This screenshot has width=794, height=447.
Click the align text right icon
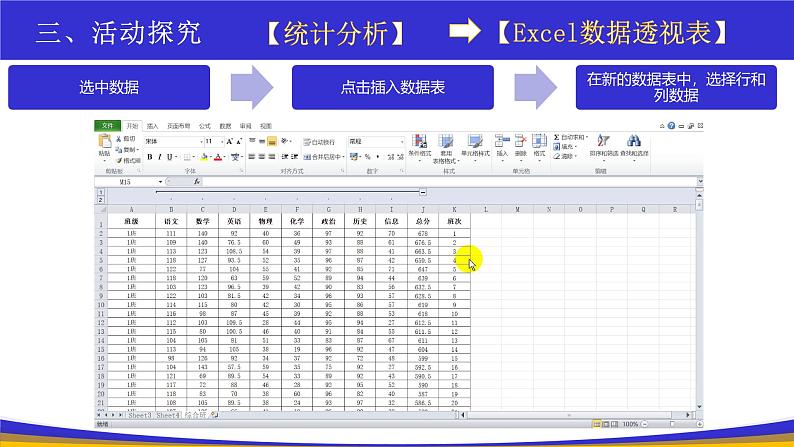[x=272, y=157]
